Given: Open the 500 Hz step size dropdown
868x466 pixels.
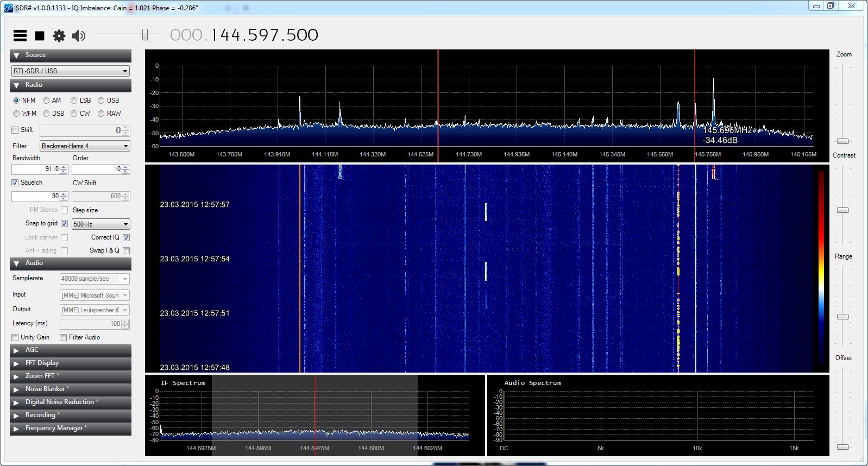Looking at the screenshot, I should 101,224.
